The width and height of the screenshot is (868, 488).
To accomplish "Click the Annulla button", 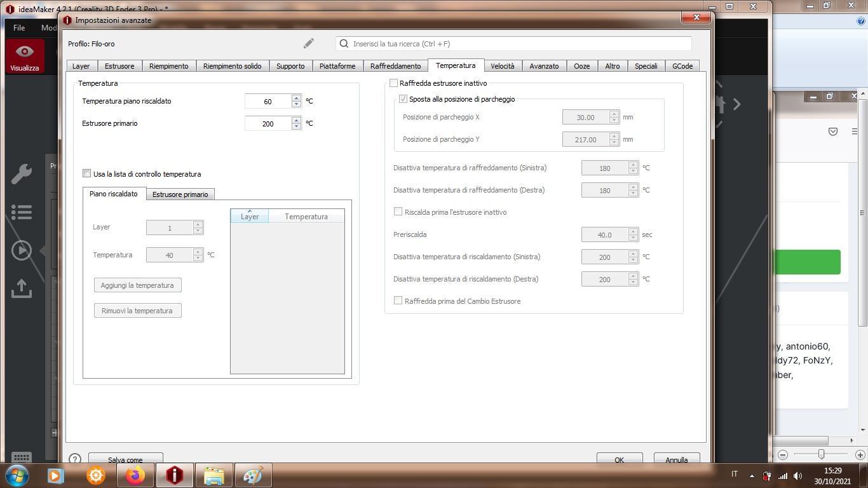I will point(676,459).
